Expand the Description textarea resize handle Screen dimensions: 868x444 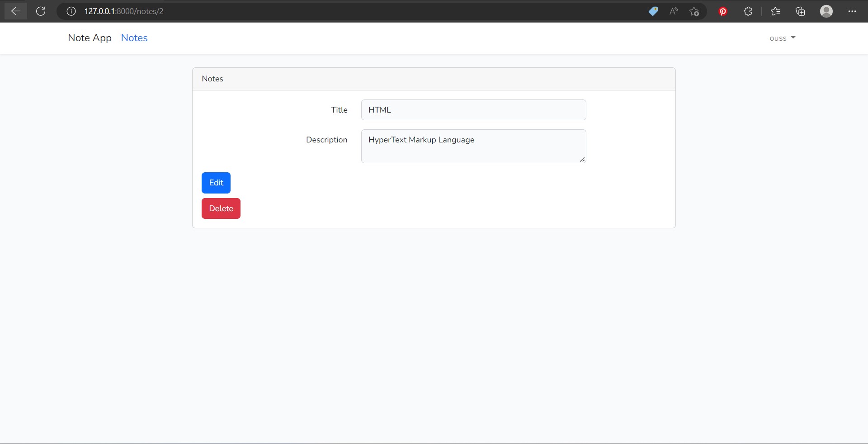pyautogui.click(x=582, y=160)
